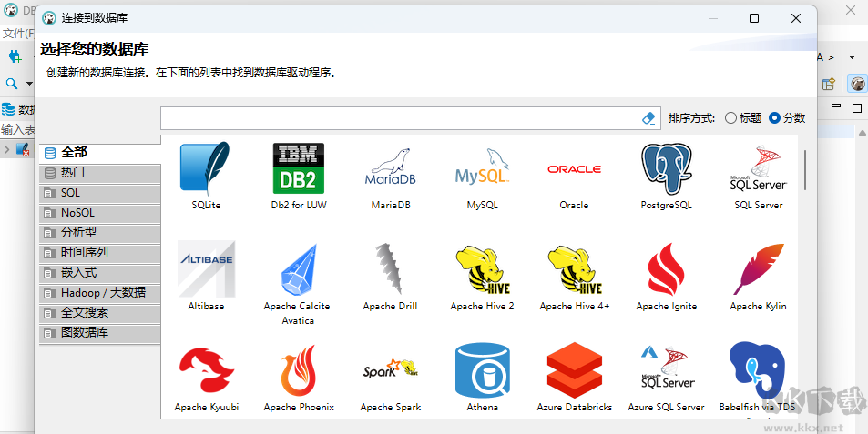Image resolution: width=868 pixels, height=434 pixels.
Task: Minimize the right-side panel in main window
Action: point(836,106)
